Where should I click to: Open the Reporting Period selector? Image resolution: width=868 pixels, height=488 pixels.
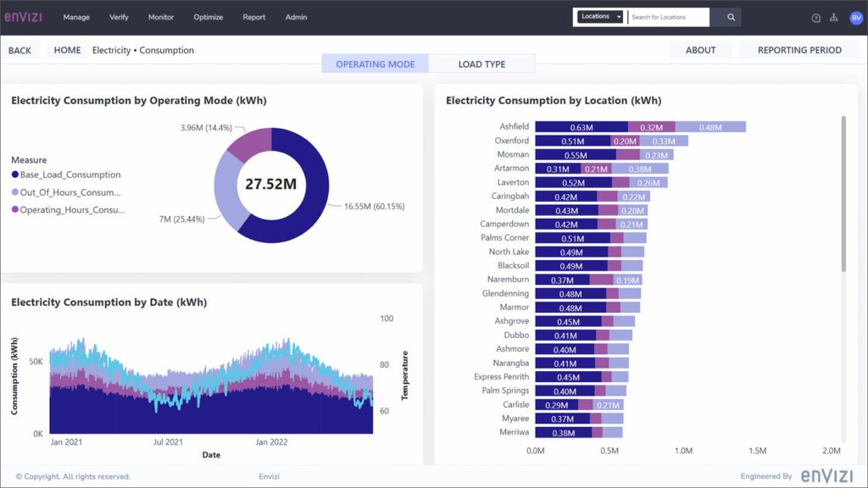coord(798,50)
